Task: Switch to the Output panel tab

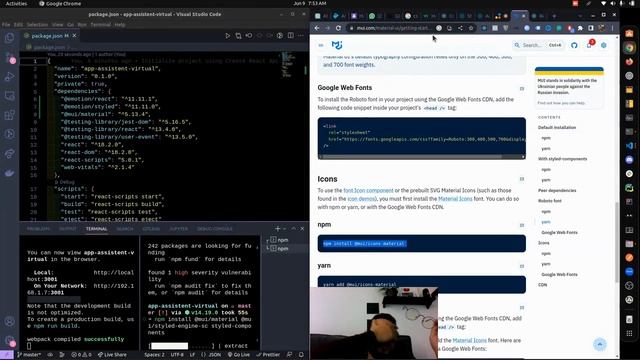Action: click(68, 229)
